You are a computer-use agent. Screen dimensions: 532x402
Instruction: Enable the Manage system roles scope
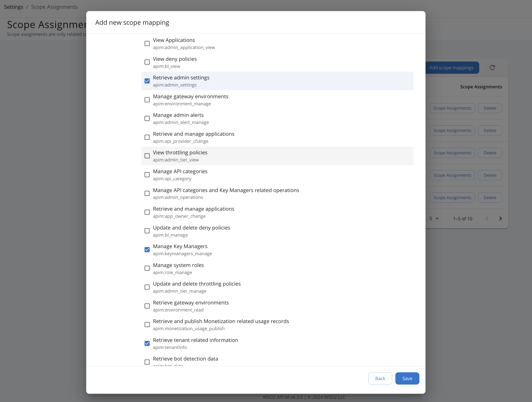click(147, 268)
